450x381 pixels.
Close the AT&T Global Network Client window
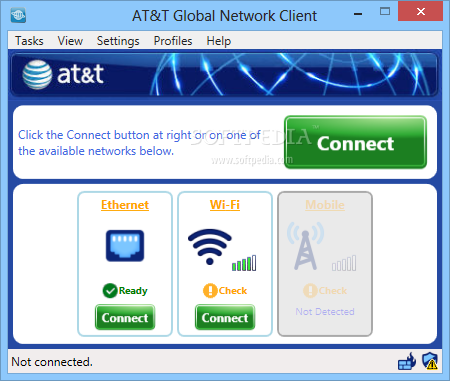pyautogui.click(x=421, y=12)
